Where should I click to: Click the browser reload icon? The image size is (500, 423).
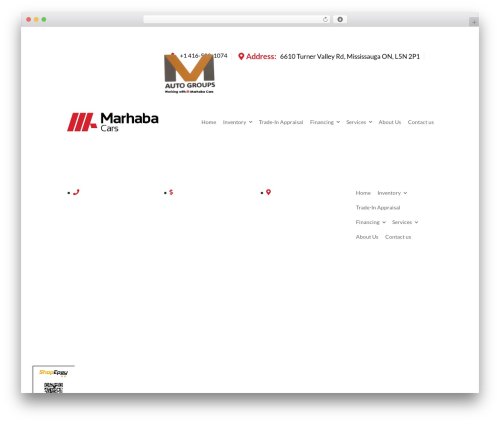point(325,19)
